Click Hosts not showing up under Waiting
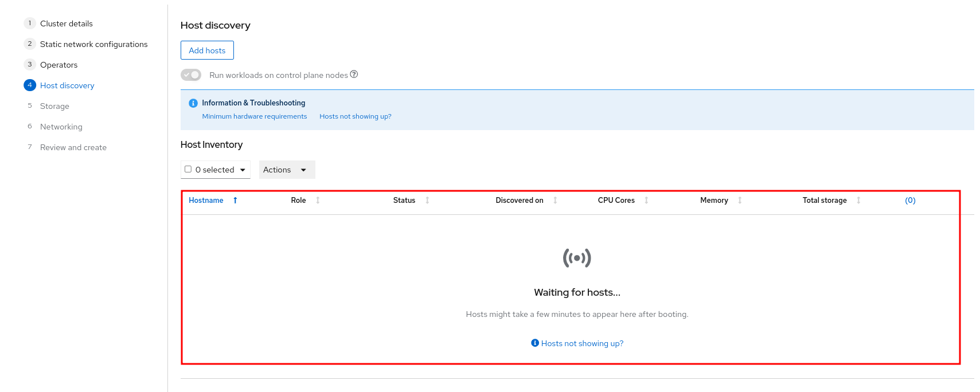 pyautogui.click(x=582, y=343)
